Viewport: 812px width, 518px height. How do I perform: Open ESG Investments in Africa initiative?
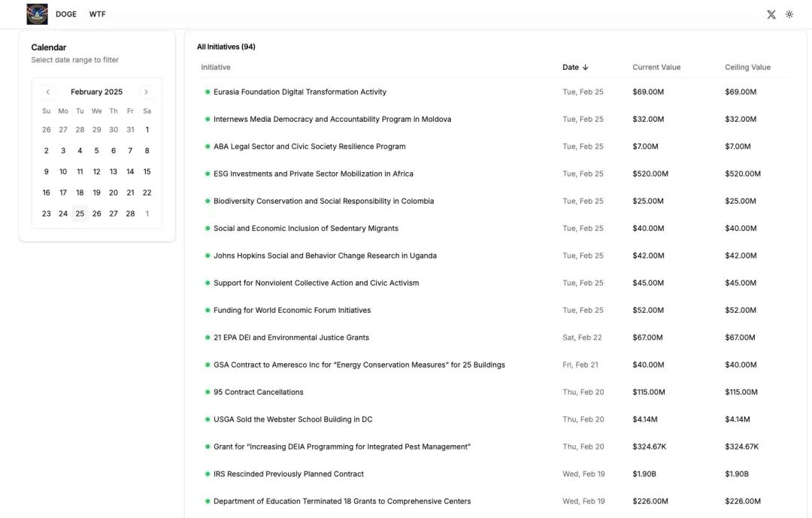[x=314, y=174]
